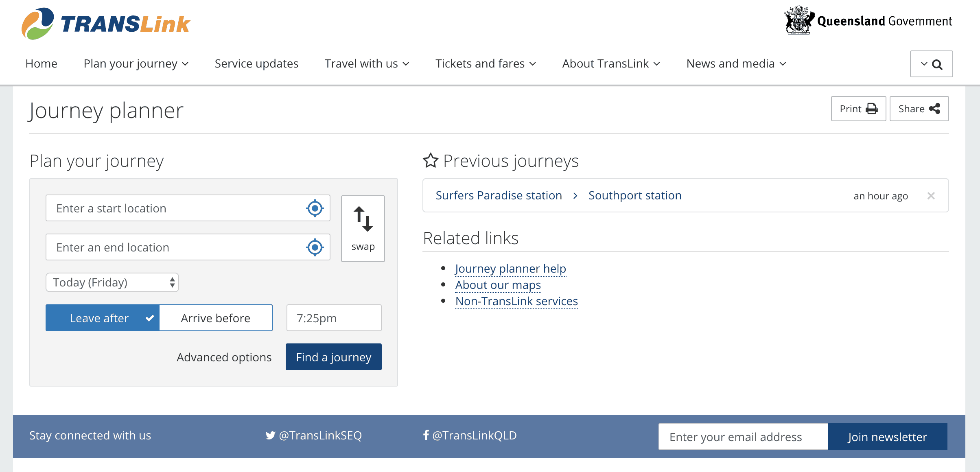The image size is (980, 472).
Task: Focus the end location input field
Action: 188,247
